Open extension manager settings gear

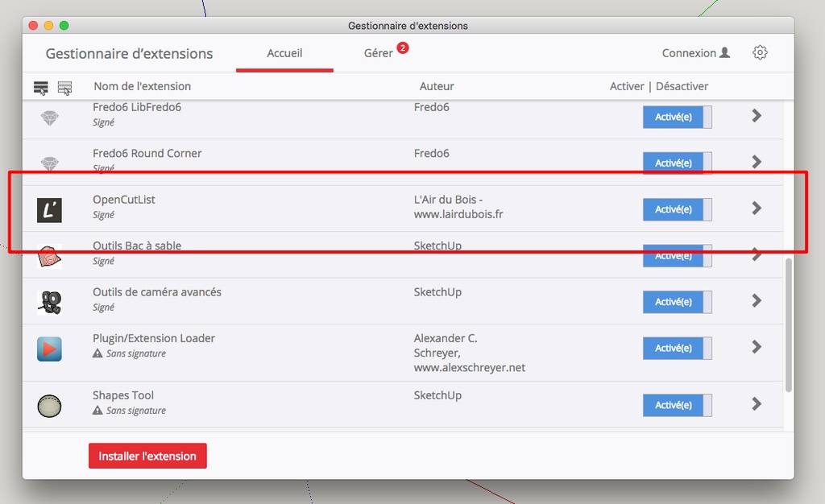pos(760,52)
